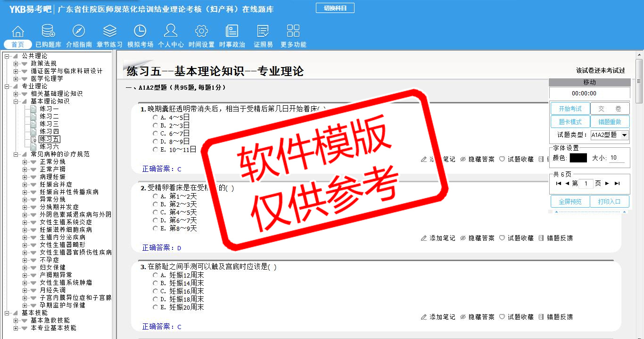This screenshot has height=339, width=644.
Task: Expand the 政策法规 tree node
Action: (x=16, y=64)
